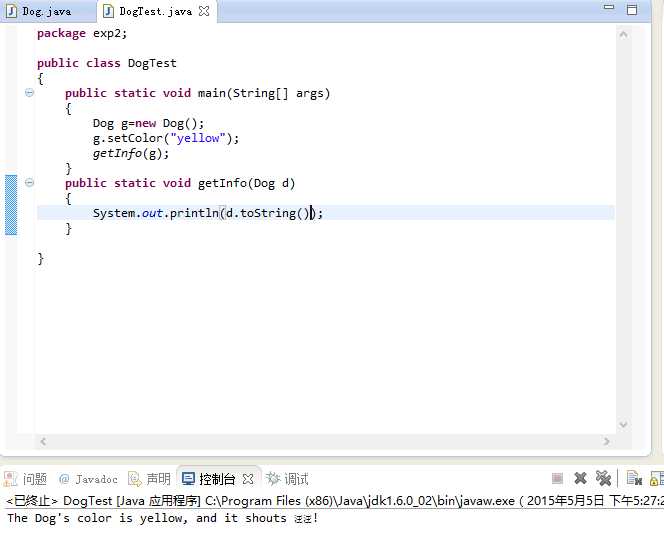
Task: Click the terminated DogTest launch description
Action: tap(335, 501)
